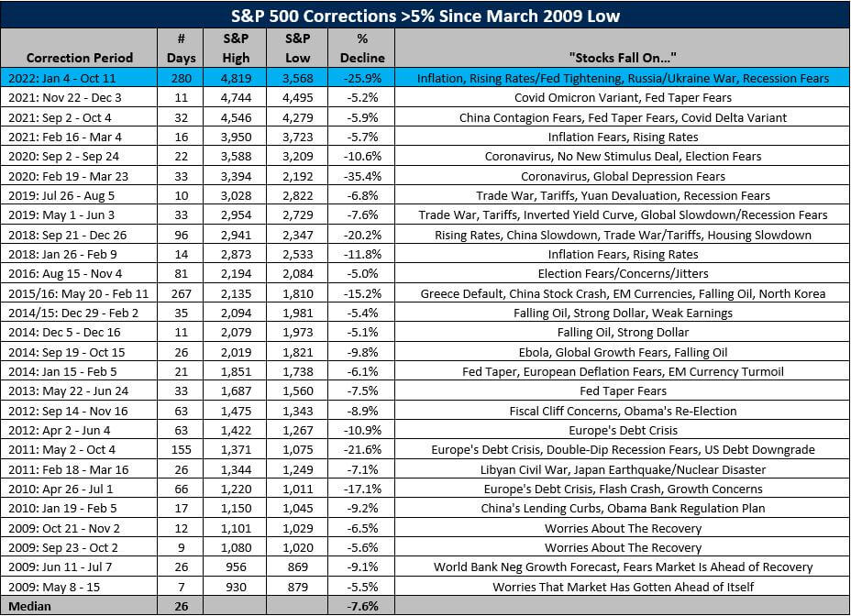Select the 'Greece Default, China Stock Crash' reason cell
The width and height of the screenshot is (851, 616).
[623, 293]
